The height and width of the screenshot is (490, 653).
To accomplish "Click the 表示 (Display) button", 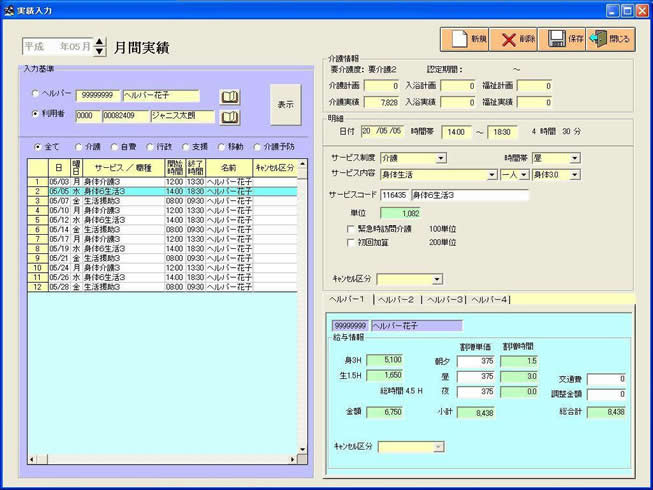I will (285, 104).
